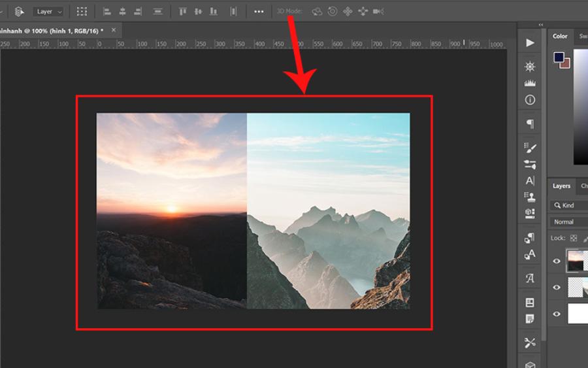
Task: Switch to the Color panel tab
Action: pos(560,37)
